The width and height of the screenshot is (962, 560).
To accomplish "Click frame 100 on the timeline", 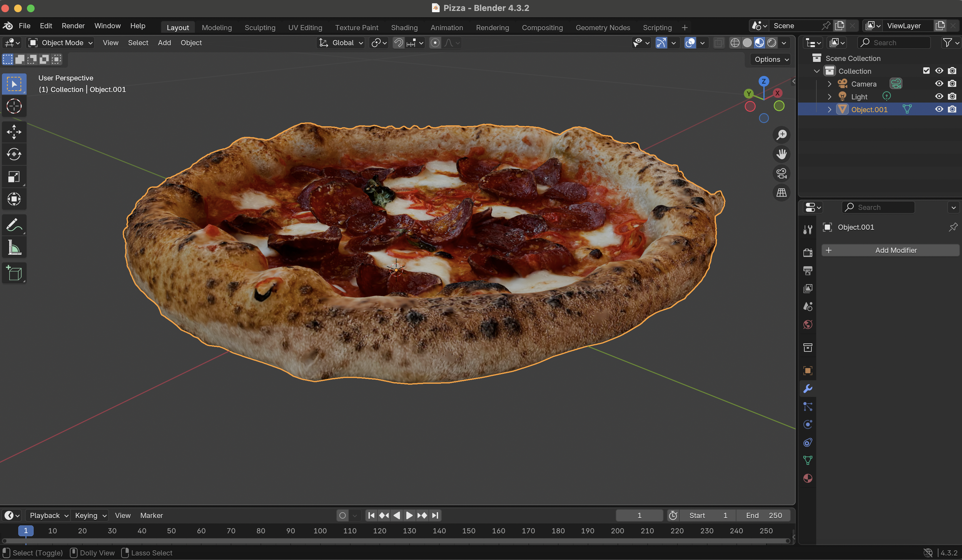I will tap(320, 531).
